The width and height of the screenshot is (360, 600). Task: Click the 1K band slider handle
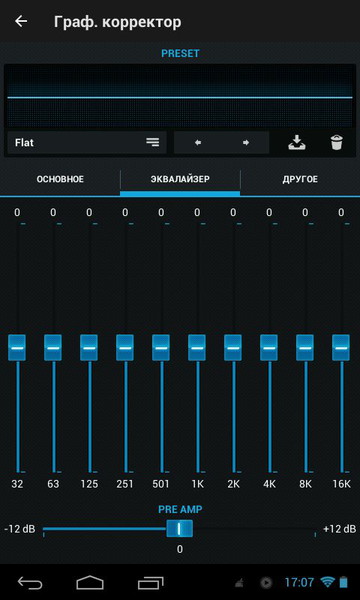click(x=197, y=347)
